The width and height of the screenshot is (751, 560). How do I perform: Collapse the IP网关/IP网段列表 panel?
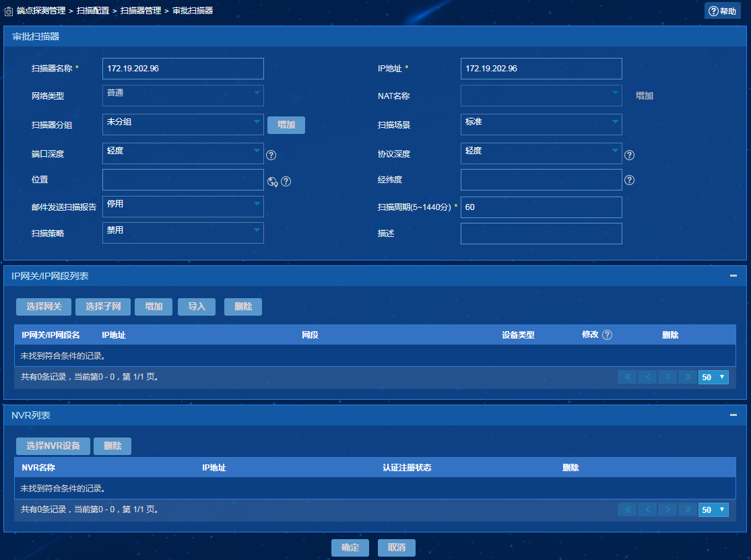(x=733, y=276)
